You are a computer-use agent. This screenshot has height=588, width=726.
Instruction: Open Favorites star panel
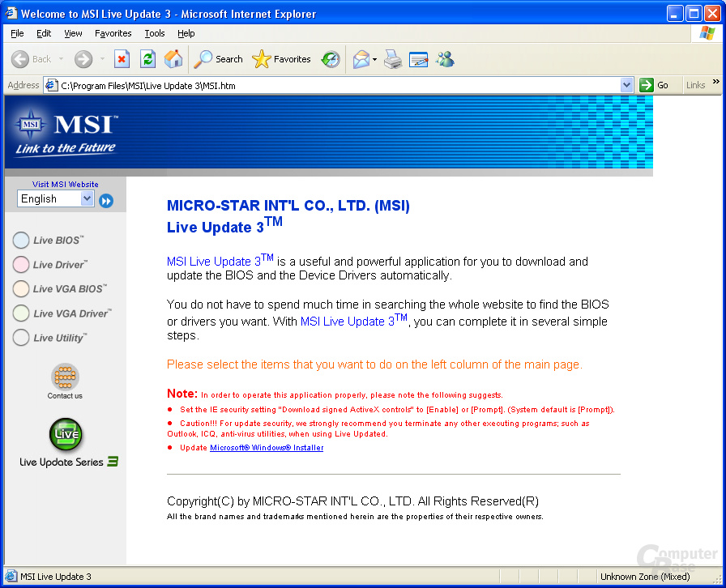point(281,59)
